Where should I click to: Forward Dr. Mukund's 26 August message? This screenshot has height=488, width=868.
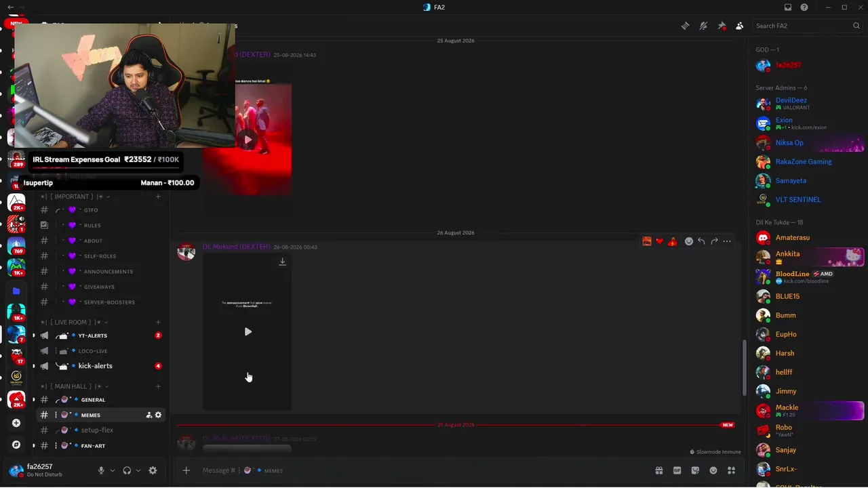click(714, 241)
